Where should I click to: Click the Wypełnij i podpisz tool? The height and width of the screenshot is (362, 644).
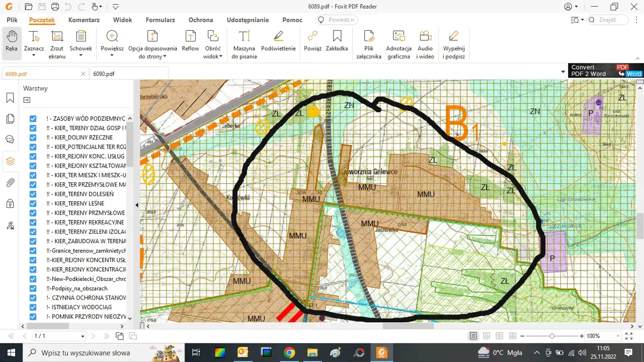pyautogui.click(x=453, y=44)
